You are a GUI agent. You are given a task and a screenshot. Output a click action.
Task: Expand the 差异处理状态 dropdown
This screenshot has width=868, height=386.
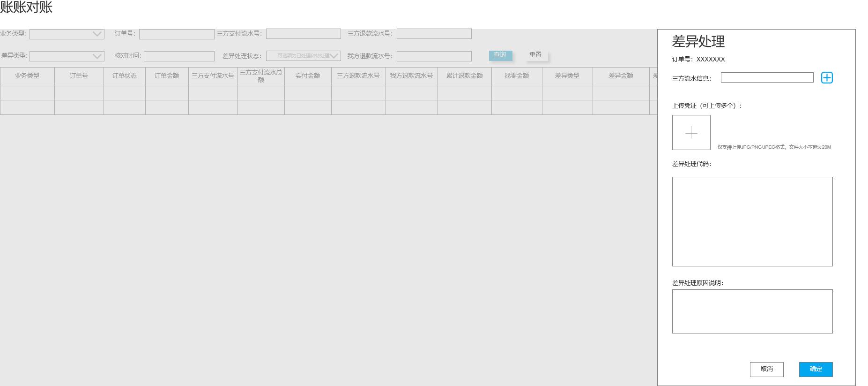304,56
